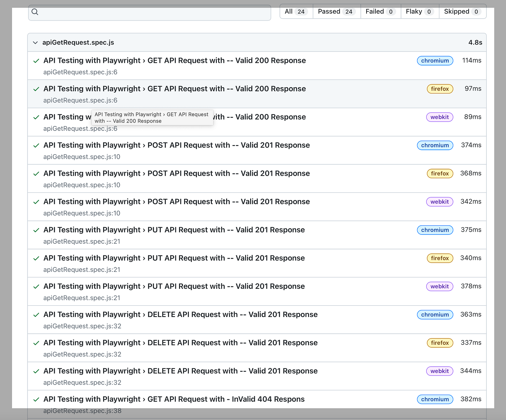This screenshot has width=506, height=420.
Task: Click the firefox badge on the POST 201 row
Action: (x=440, y=173)
